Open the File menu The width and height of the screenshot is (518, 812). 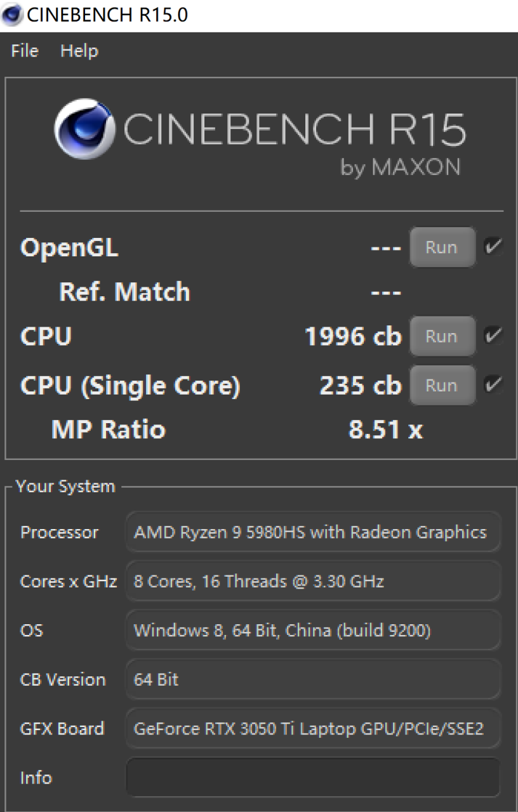click(x=25, y=51)
